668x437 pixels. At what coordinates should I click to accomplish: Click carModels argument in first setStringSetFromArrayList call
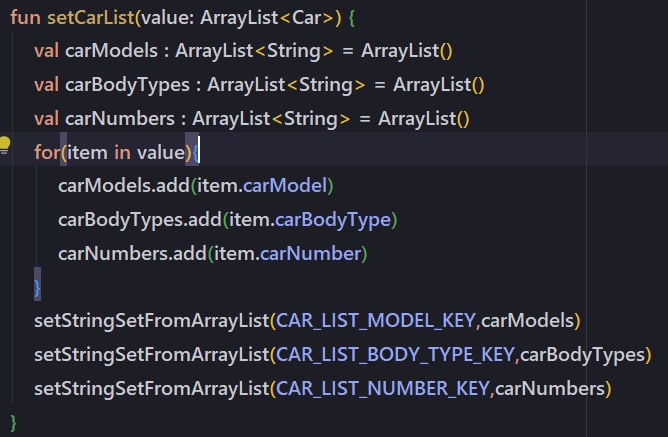pyautogui.click(x=527, y=321)
